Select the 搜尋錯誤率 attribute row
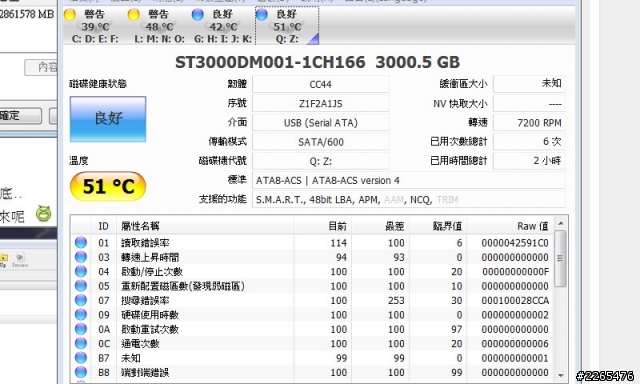This screenshot has width=640, height=384. click(312, 300)
